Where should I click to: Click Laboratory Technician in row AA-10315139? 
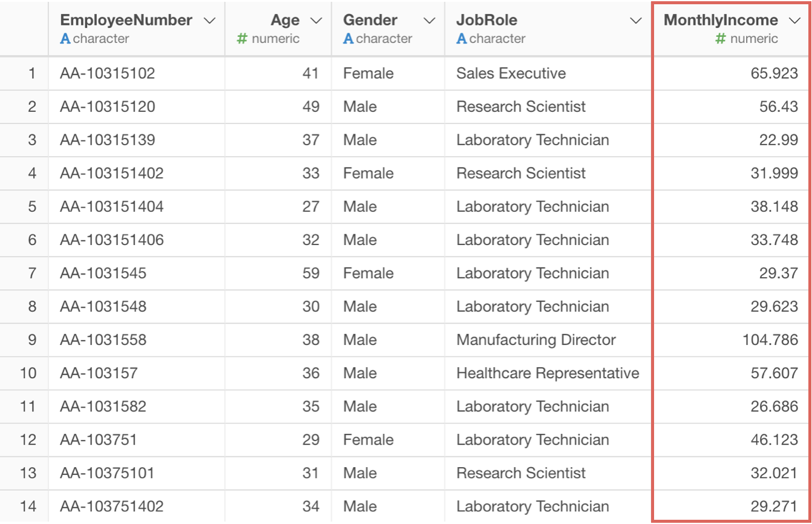[x=548, y=140]
